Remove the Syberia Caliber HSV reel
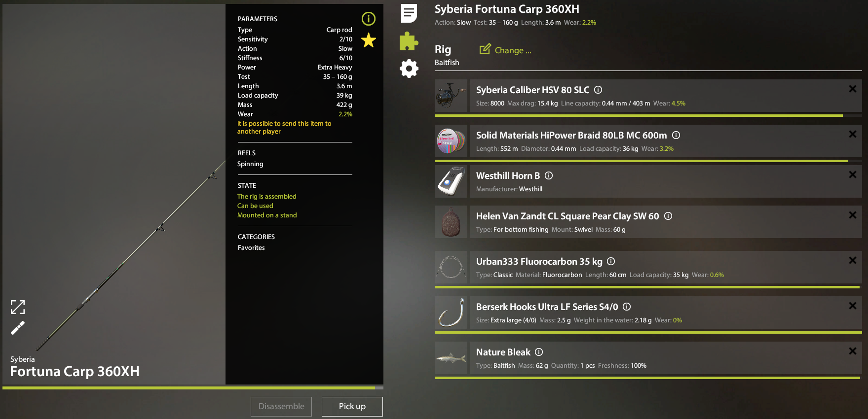Screen dimensions: 868x419 pos(852,89)
